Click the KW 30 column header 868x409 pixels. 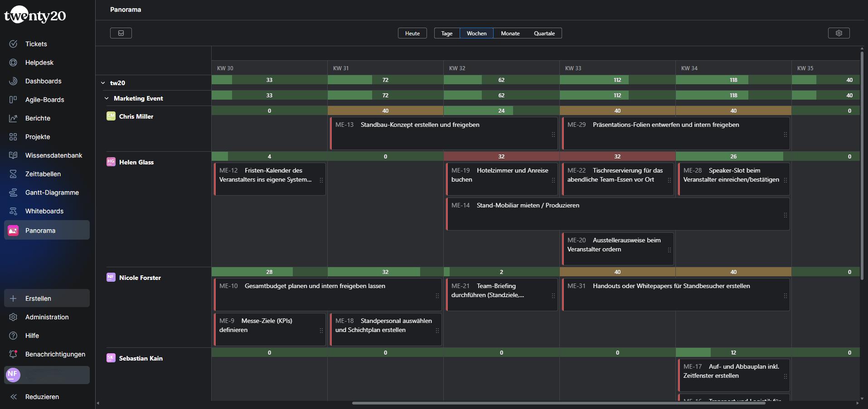[x=269, y=68]
